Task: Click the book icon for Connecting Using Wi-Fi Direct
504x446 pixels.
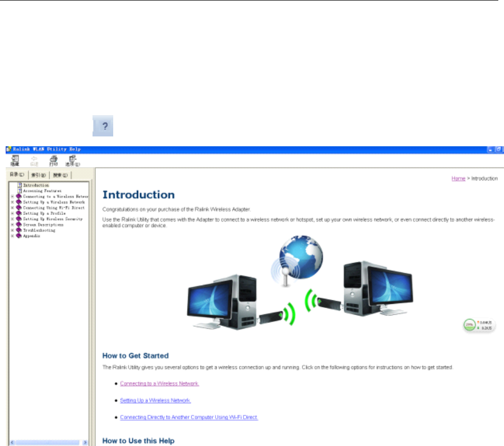Action: click(19, 208)
